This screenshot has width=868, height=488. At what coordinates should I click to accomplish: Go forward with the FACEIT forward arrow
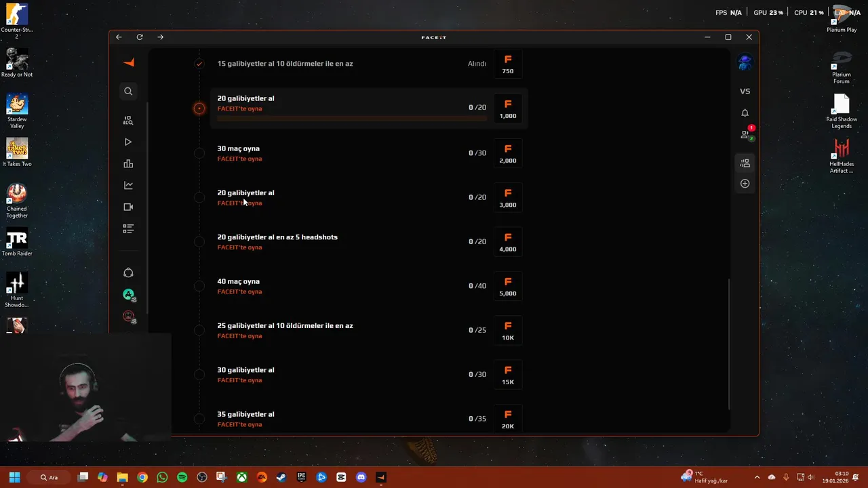(161, 37)
